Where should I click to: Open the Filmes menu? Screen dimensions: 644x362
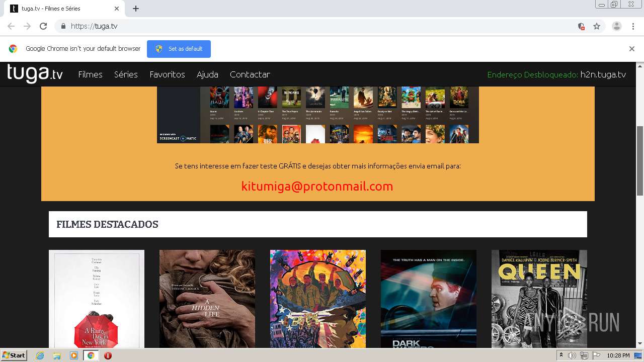(x=91, y=74)
